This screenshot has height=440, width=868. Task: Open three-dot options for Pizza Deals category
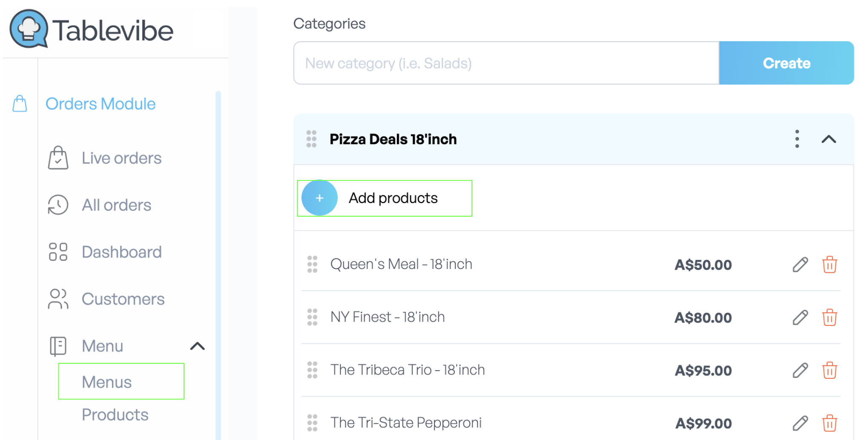[797, 139]
